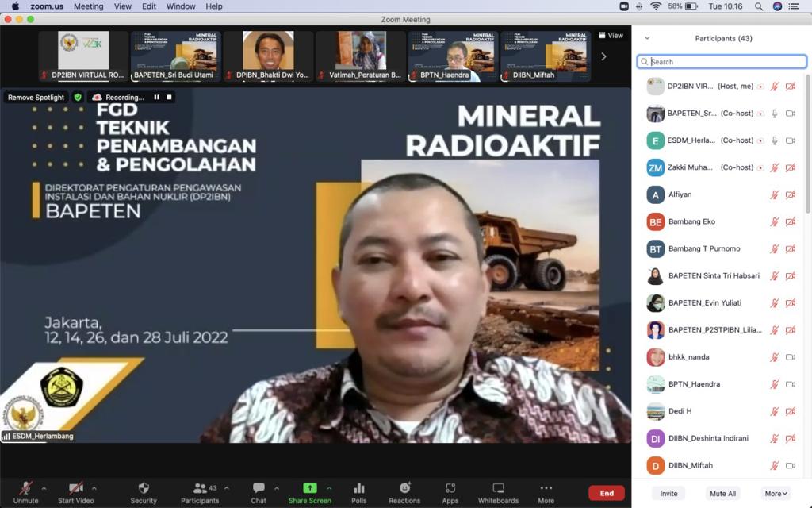The height and width of the screenshot is (508, 812).
Task: Open the Meeting menu
Action: (89, 6)
